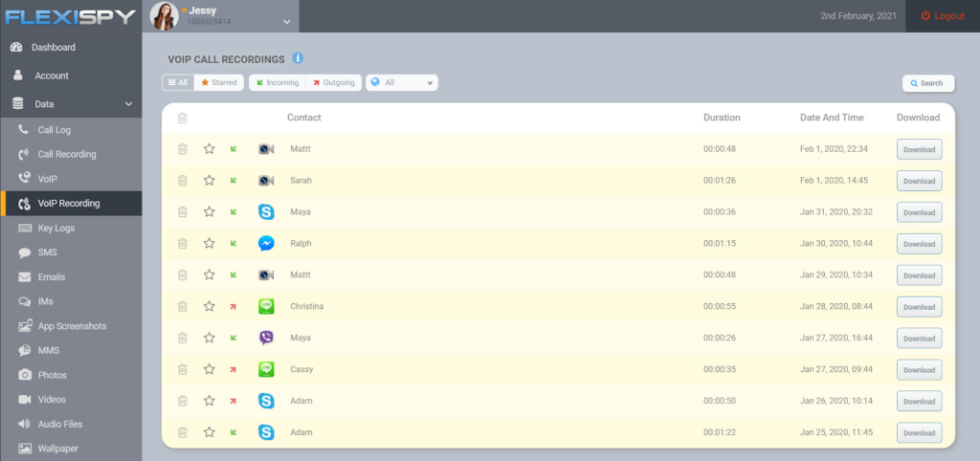Star Cassy's call recording
The width and height of the screenshot is (980, 461).
(210, 369)
